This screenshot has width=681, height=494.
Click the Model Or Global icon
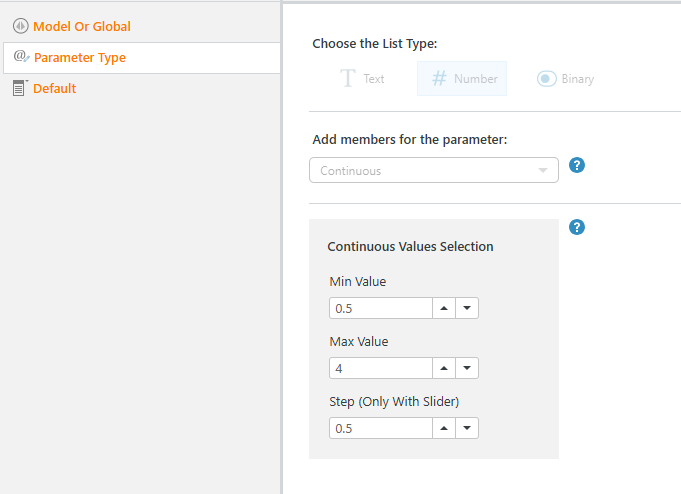coord(20,26)
